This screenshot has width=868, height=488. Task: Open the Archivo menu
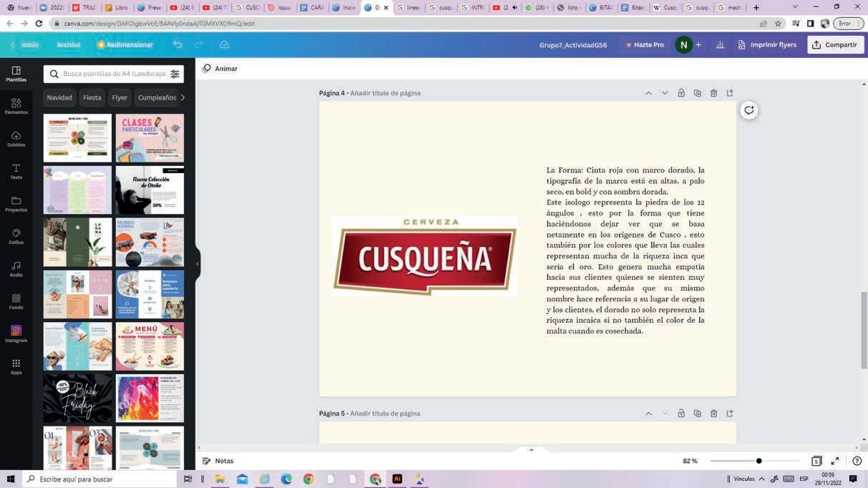click(x=69, y=44)
